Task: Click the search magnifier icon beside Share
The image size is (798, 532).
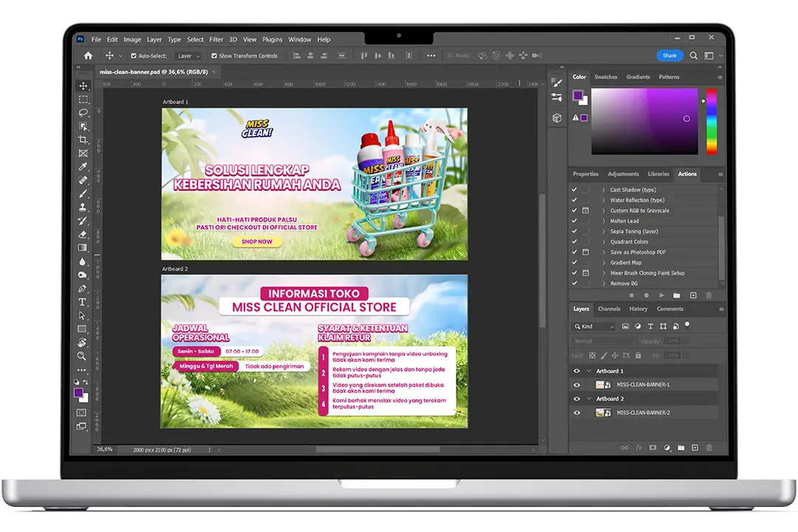Action: click(694, 55)
